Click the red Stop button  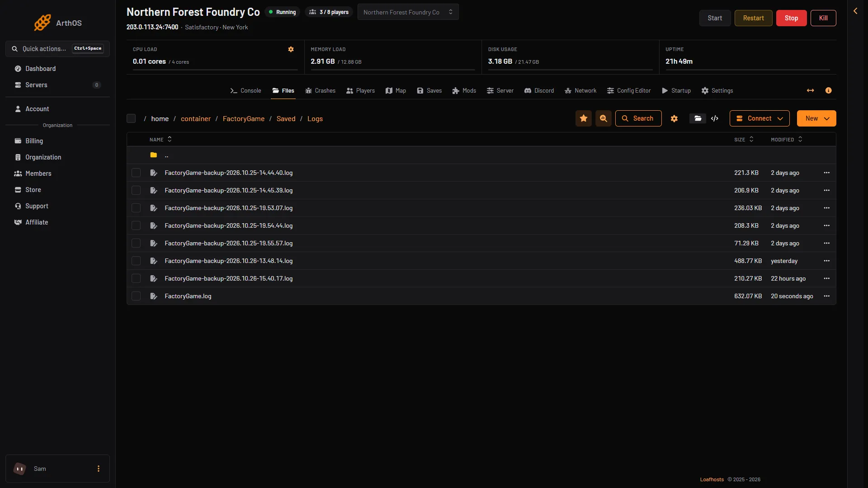pos(791,18)
